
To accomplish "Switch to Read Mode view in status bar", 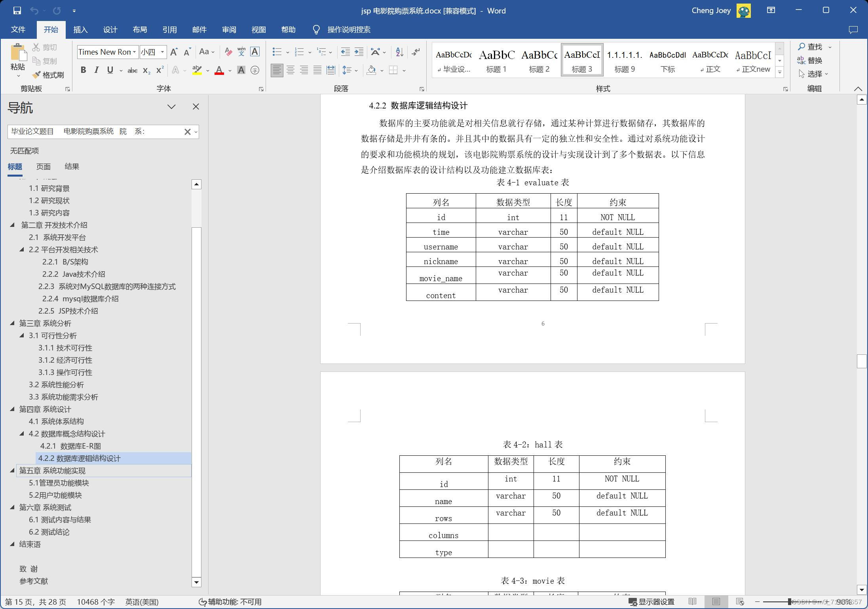I will [692, 601].
